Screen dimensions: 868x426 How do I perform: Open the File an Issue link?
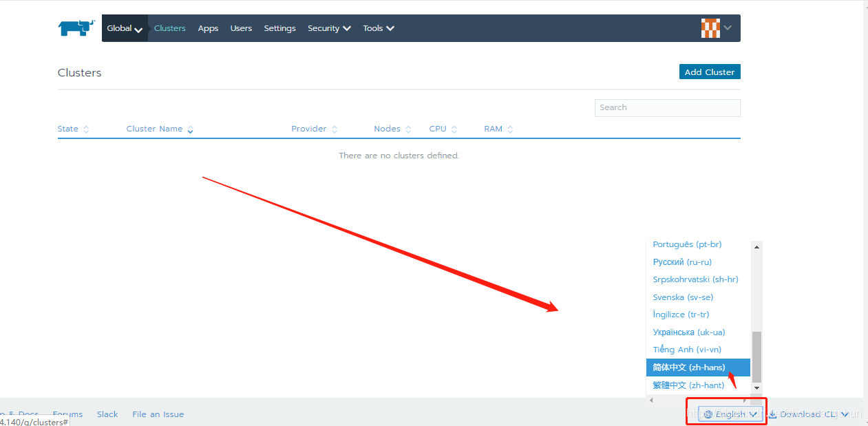pos(158,414)
